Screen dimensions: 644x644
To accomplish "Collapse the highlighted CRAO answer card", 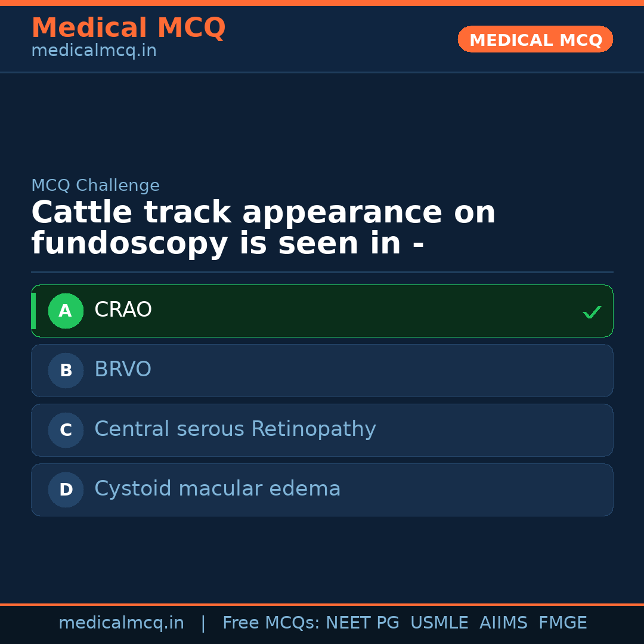I will click(x=322, y=311).
